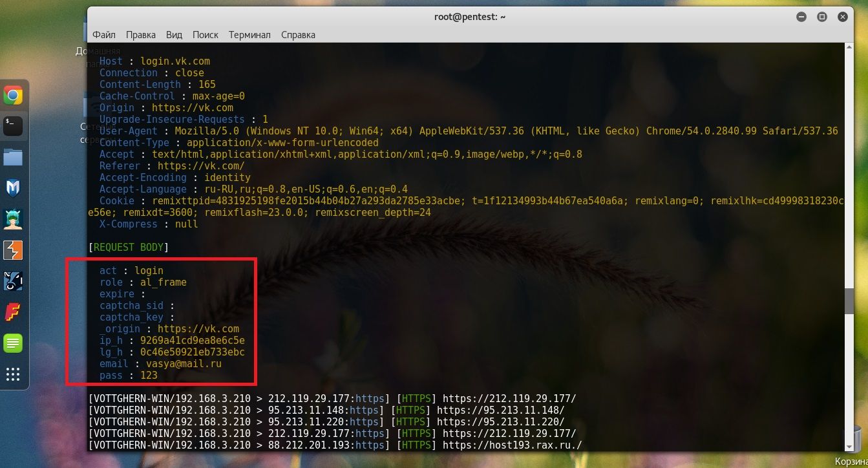Click the captcha_key field line
This screenshot has height=468, width=868.
tap(137, 317)
